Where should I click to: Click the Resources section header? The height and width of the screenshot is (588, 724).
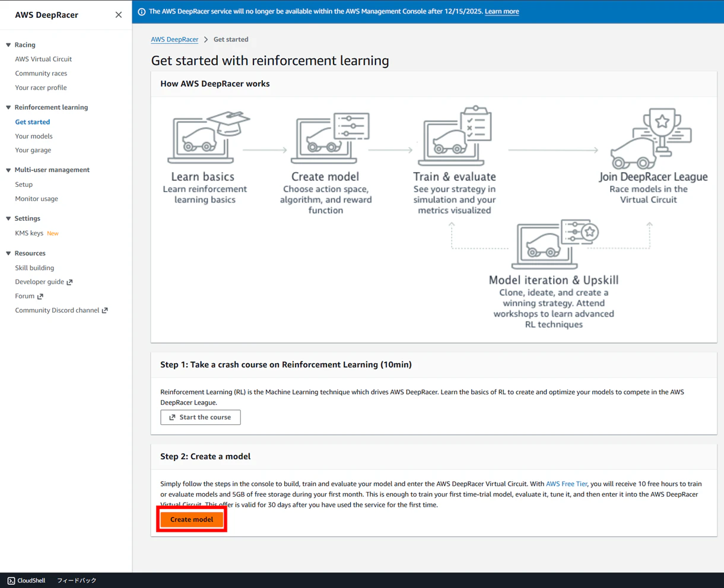[x=30, y=253]
